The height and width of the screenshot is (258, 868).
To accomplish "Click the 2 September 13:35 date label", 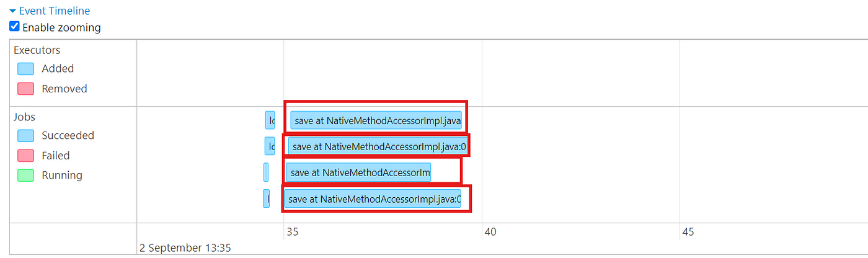I will pyautogui.click(x=185, y=247).
